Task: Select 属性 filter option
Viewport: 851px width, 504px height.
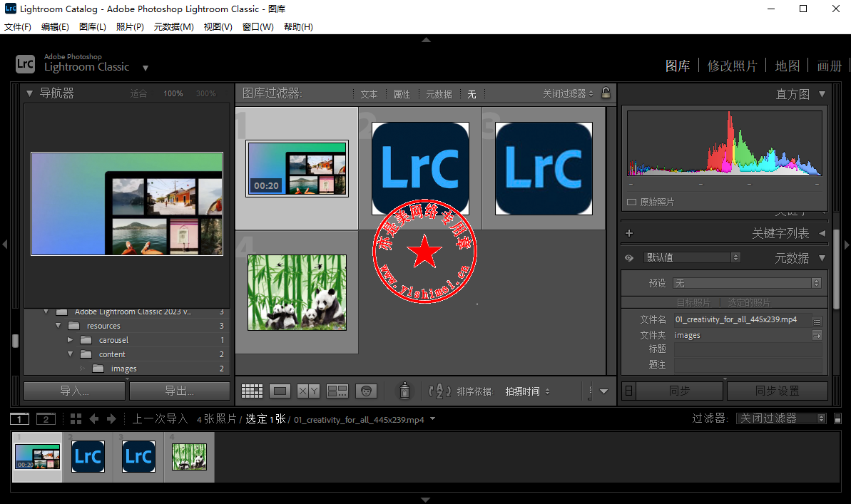Action: tap(402, 94)
